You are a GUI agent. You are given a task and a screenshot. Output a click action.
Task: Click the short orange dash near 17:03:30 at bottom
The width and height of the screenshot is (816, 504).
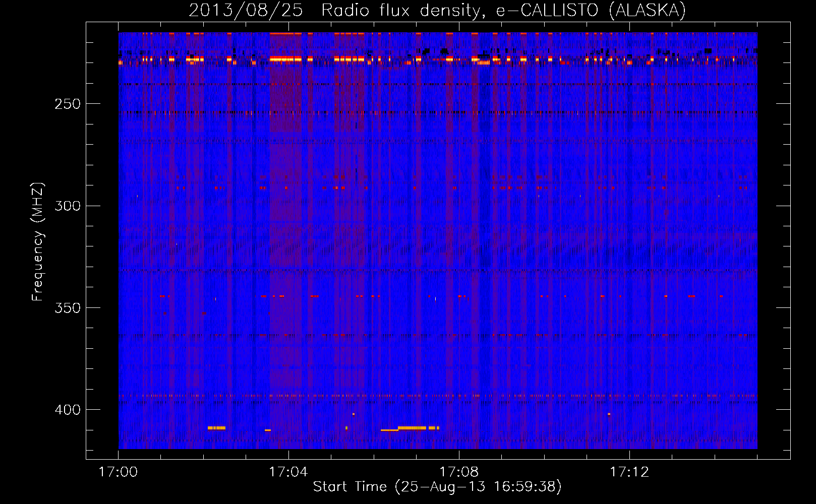click(x=268, y=430)
